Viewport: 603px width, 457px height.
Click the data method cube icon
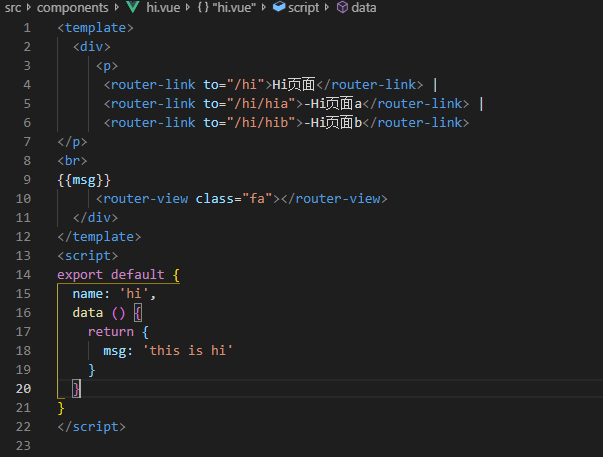coord(342,7)
